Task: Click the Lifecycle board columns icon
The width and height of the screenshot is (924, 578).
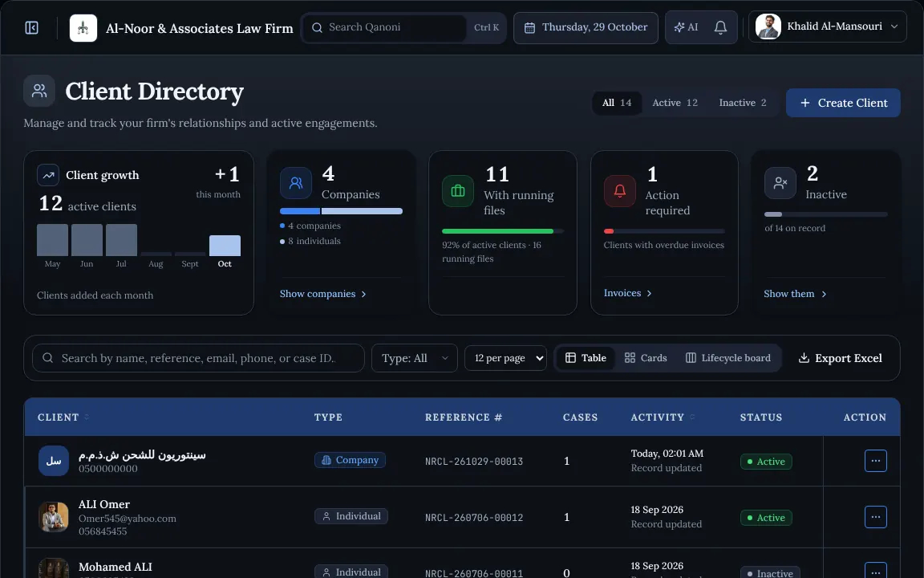Action: click(x=691, y=358)
